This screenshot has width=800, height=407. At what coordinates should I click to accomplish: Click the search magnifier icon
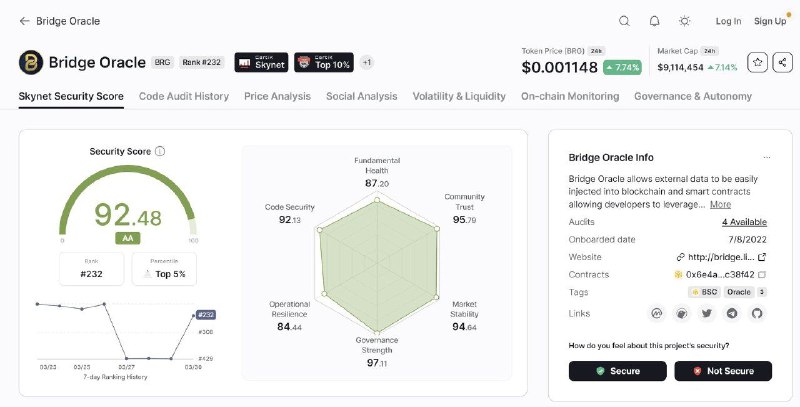coord(624,21)
